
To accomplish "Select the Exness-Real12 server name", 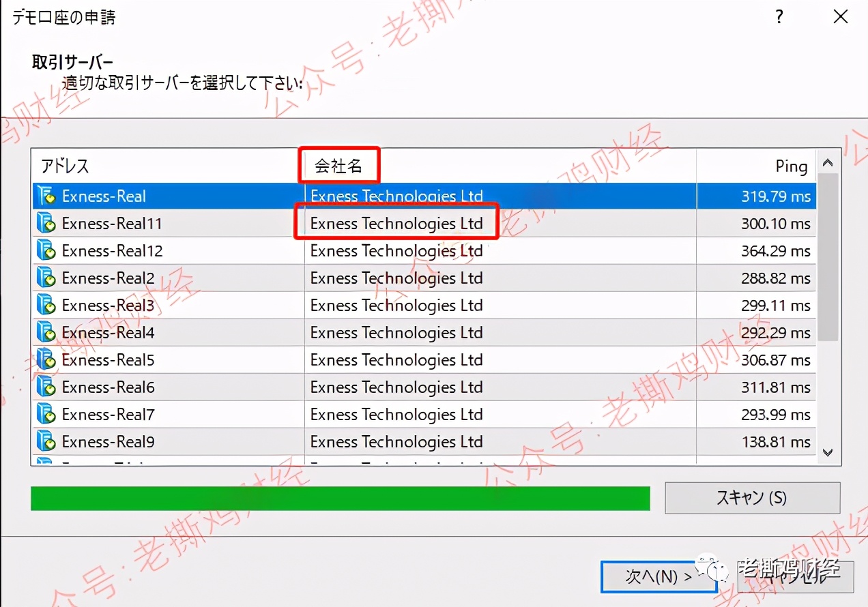I will tap(113, 251).
